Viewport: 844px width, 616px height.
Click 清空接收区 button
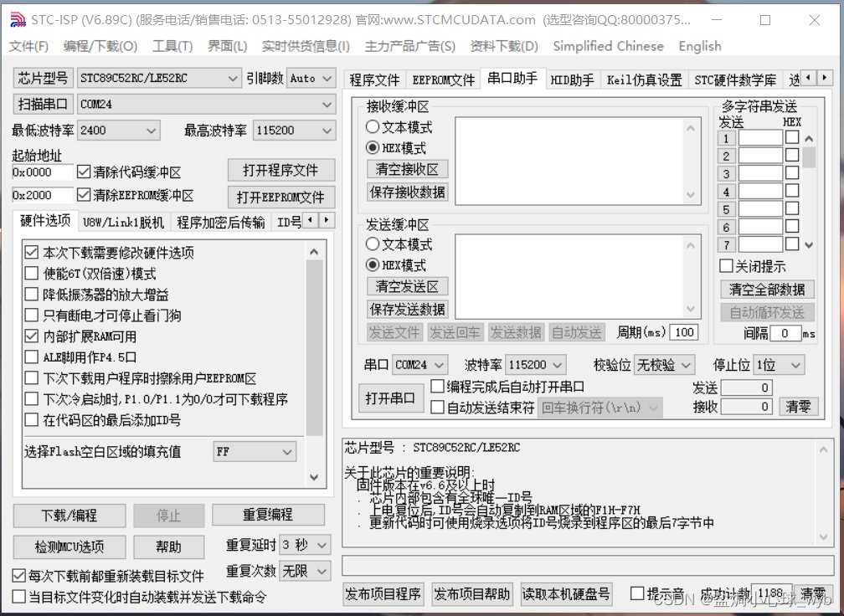408,169
